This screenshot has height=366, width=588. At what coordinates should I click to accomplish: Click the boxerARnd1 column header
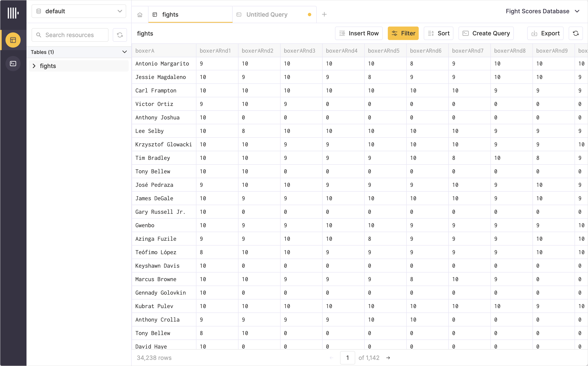[x=217, y=51]
